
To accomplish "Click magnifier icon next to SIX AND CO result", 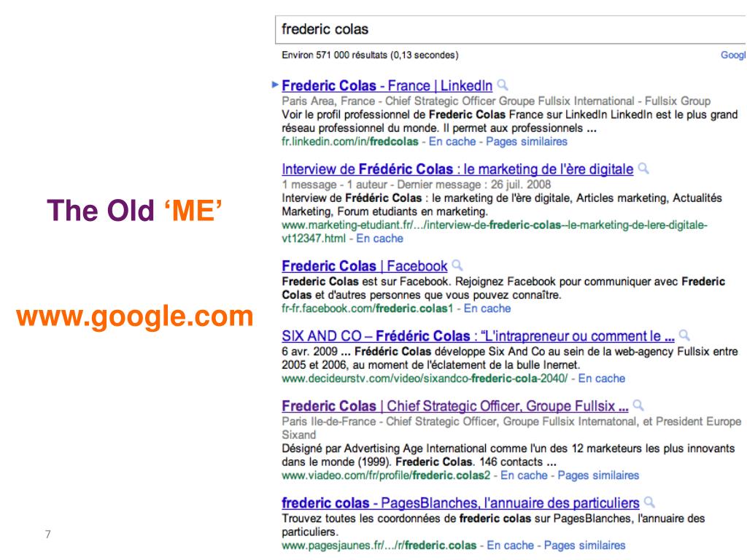I will 684,335.
